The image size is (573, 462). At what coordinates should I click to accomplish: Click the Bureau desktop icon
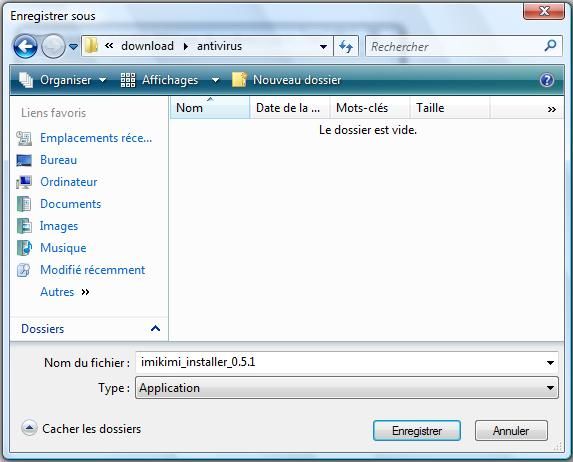pyautogui.click(x=24, y=160)
